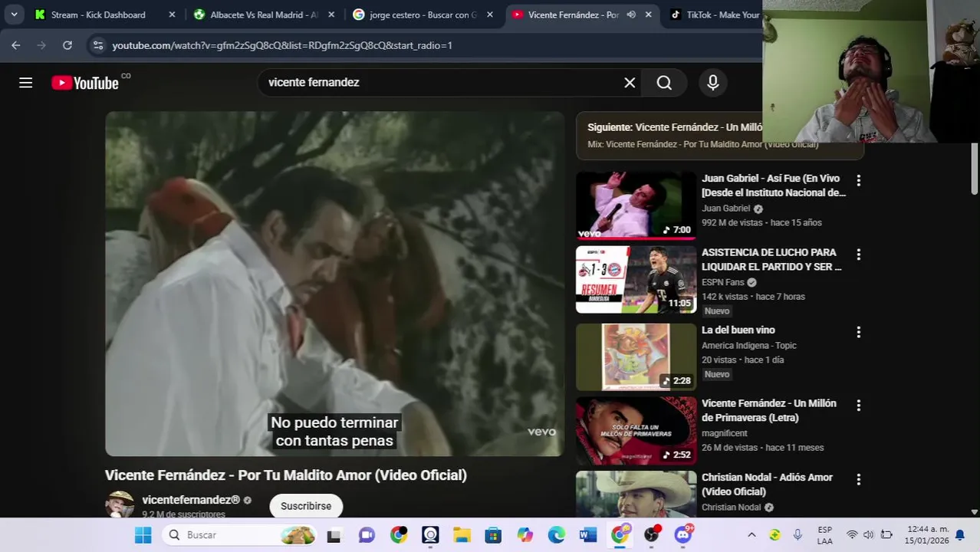Screen dimensions: 980x552
Task: Open the volume control in system tray
Action: tap(868, 535)
